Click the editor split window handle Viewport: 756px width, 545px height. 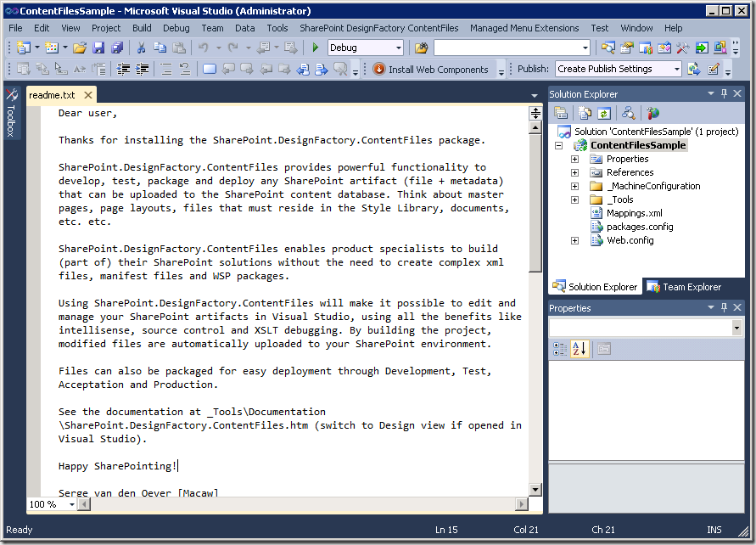(535, 114)
